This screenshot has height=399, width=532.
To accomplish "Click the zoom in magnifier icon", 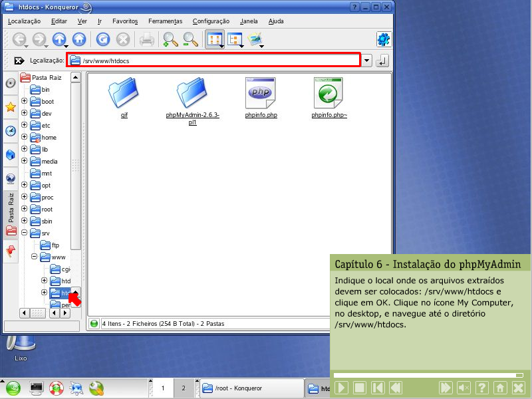I will click(170, 40).
